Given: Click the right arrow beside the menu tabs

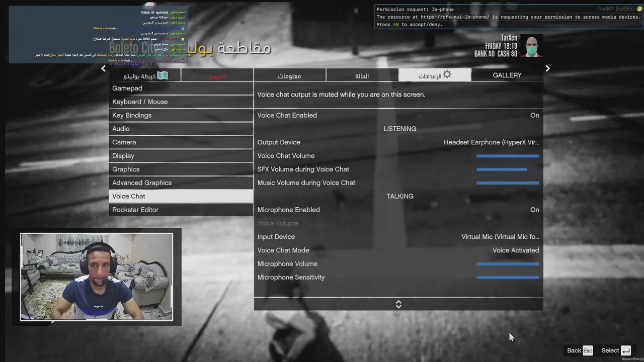Looking at the screenshot, I should 547,68.
